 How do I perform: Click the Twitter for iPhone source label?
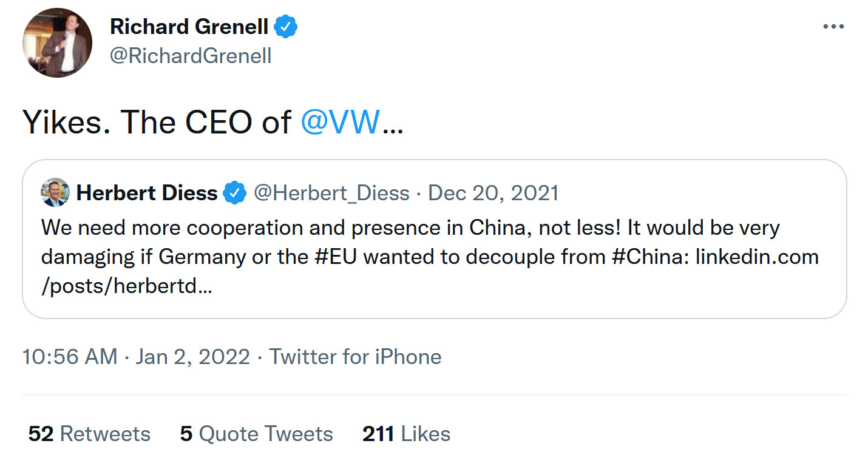(355, 356)
